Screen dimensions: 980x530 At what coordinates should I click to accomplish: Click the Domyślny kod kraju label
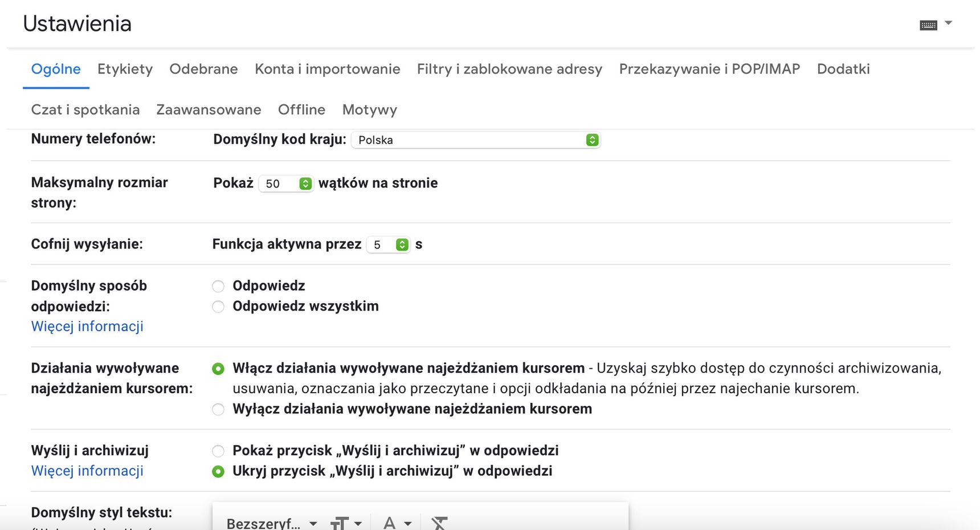pyautogui.click(x=280, y=139)
